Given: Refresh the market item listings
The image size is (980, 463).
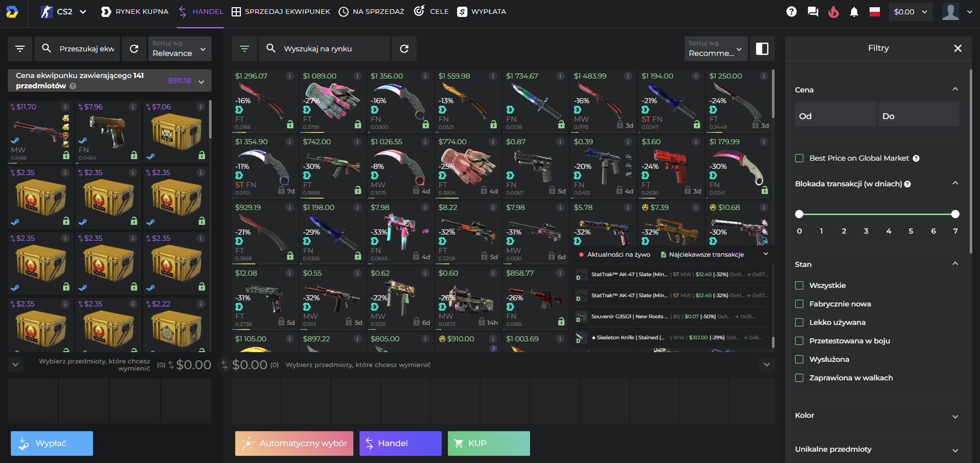Looking at the screenshot, I should [x=404, y=48].
